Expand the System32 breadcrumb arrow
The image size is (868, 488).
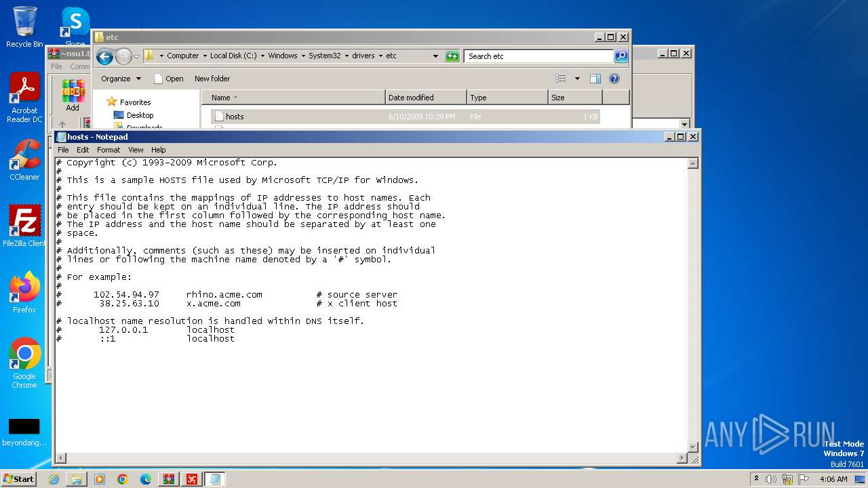[346, 56]
